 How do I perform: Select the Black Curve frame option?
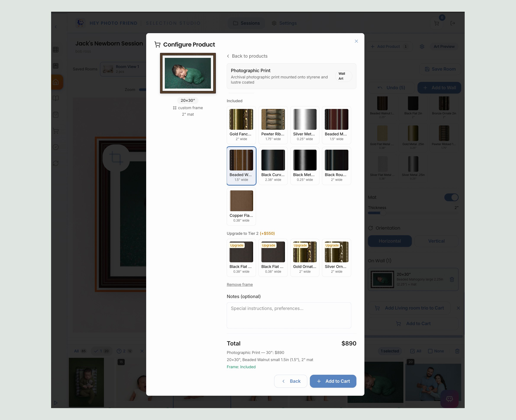tap(273, 166)
